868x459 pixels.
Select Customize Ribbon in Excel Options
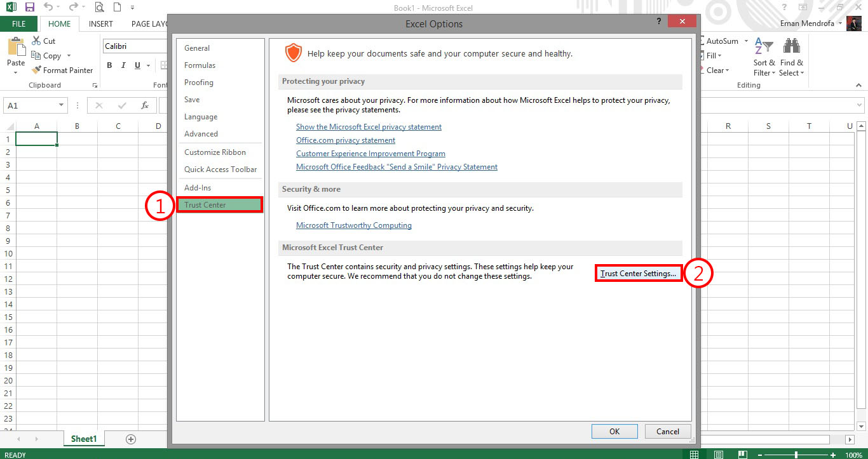click(220, 152)
